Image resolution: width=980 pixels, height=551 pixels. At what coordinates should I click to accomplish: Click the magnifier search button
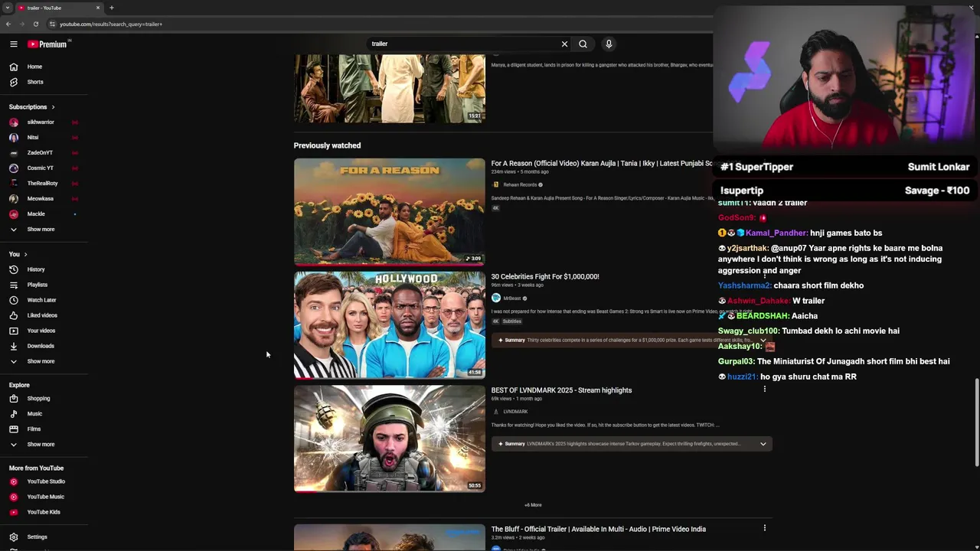583,44
